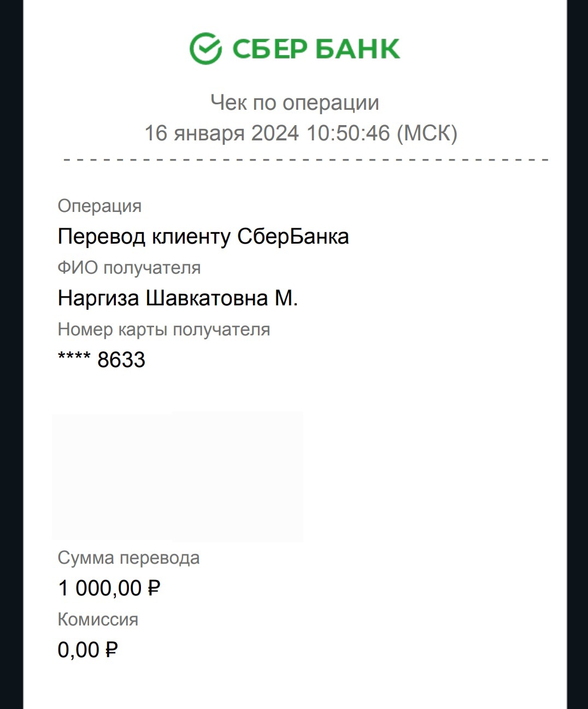Select the Операция field label

tap(99, 206)
